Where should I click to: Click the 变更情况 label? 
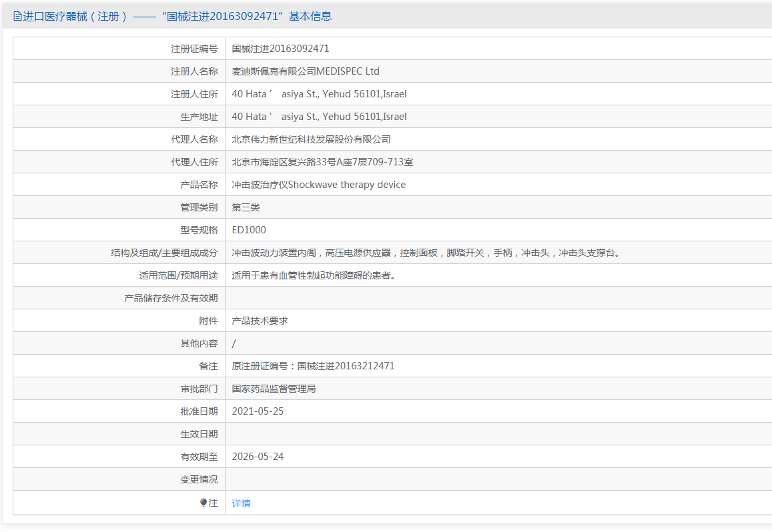(199, 479)
